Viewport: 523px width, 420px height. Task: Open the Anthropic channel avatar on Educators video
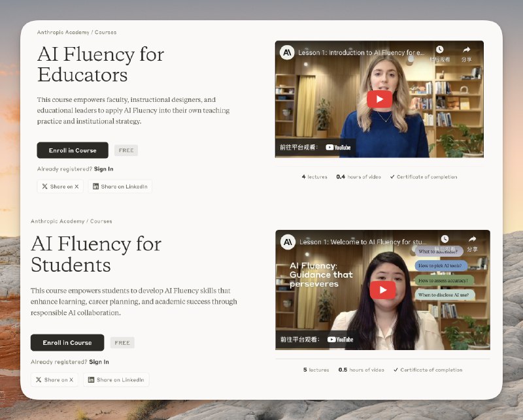point(287,52)
